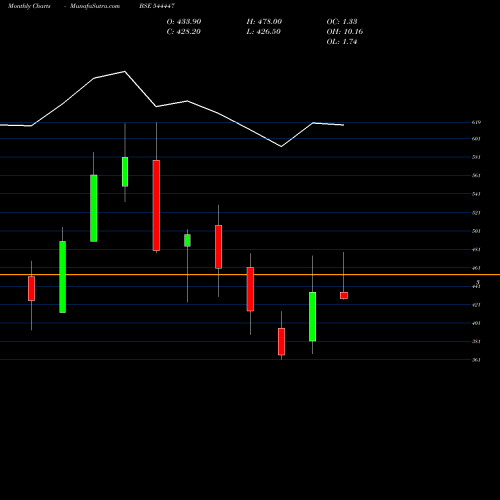This screenshot has height=500, width=500.
Task: Select the OC: 1.33 value
Action: tap(342, 21)
